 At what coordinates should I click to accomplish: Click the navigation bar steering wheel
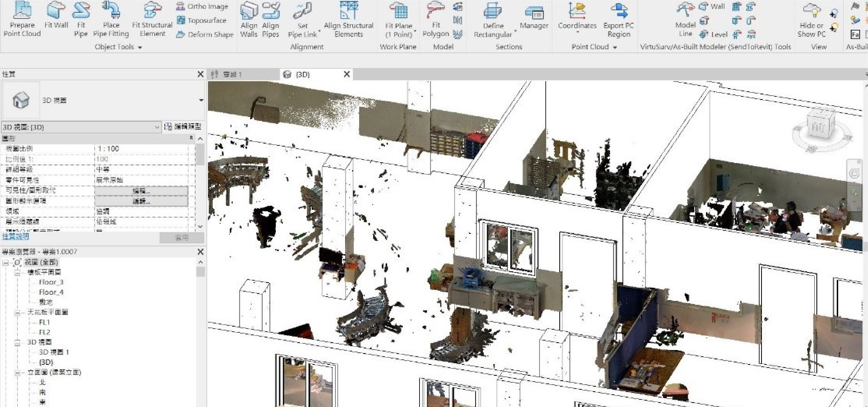click(x=854, y=173)
